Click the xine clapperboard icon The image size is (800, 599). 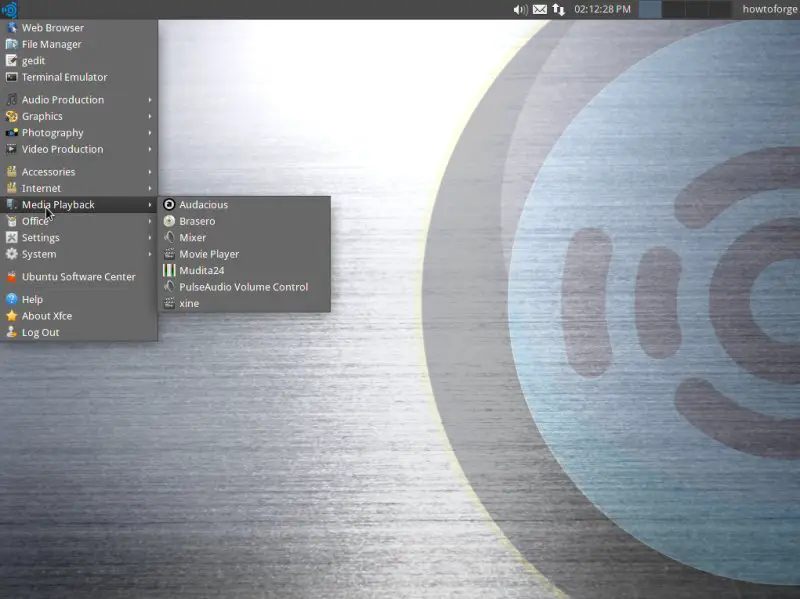169,303
